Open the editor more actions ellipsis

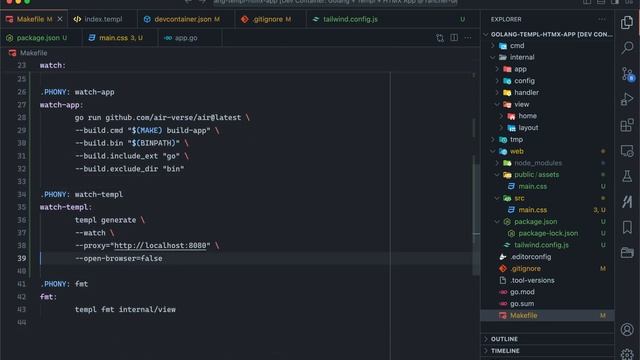pyautogui.click(x=468, y=38)
